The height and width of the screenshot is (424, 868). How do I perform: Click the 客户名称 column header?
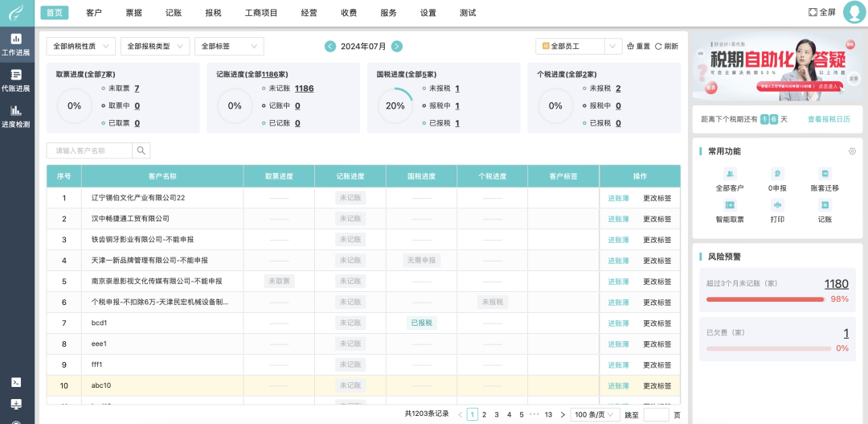pyautogui.click(x=162, y=176)
